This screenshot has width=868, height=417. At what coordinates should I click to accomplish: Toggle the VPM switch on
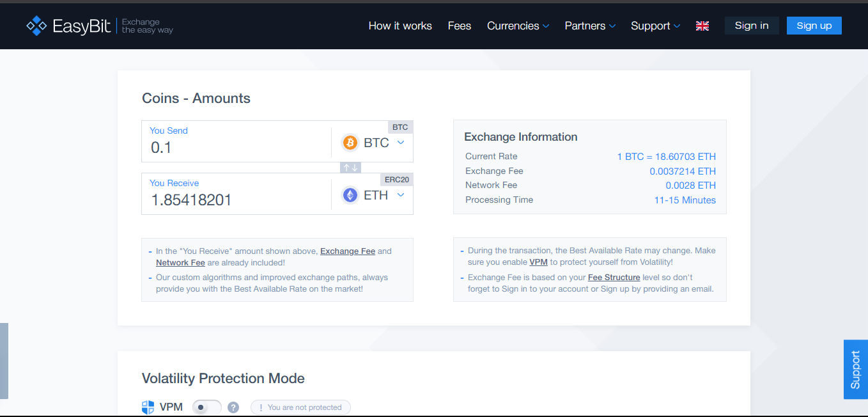(x=206, y=407)
